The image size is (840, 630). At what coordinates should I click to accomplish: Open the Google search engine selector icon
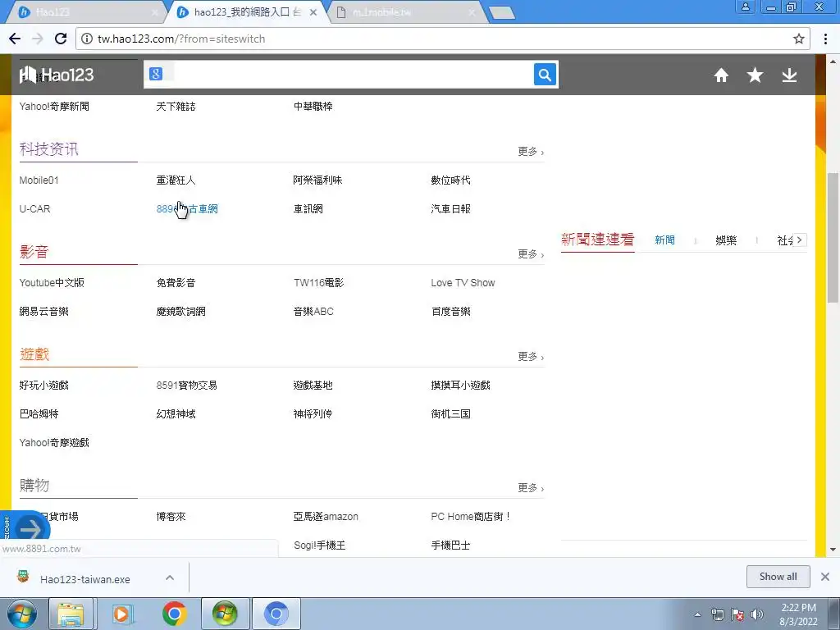(156, 74)
